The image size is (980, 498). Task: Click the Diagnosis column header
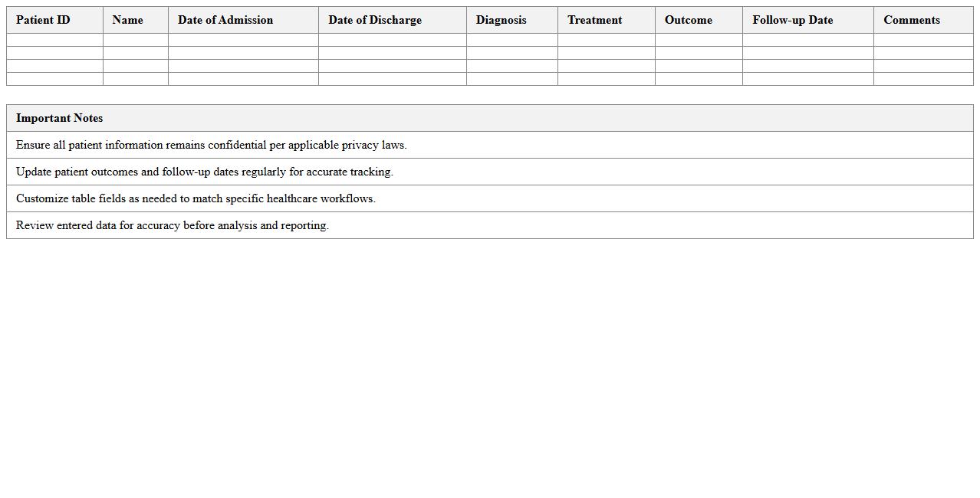(x=502, y=20)
